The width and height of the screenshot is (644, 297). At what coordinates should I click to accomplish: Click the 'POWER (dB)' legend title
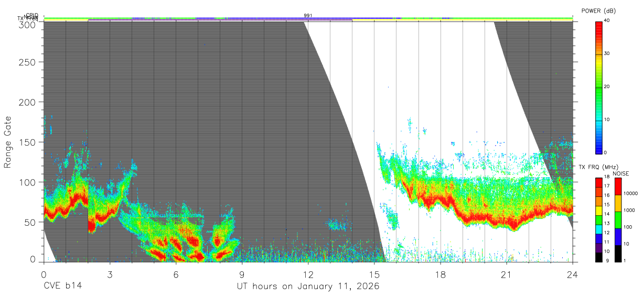598,10
